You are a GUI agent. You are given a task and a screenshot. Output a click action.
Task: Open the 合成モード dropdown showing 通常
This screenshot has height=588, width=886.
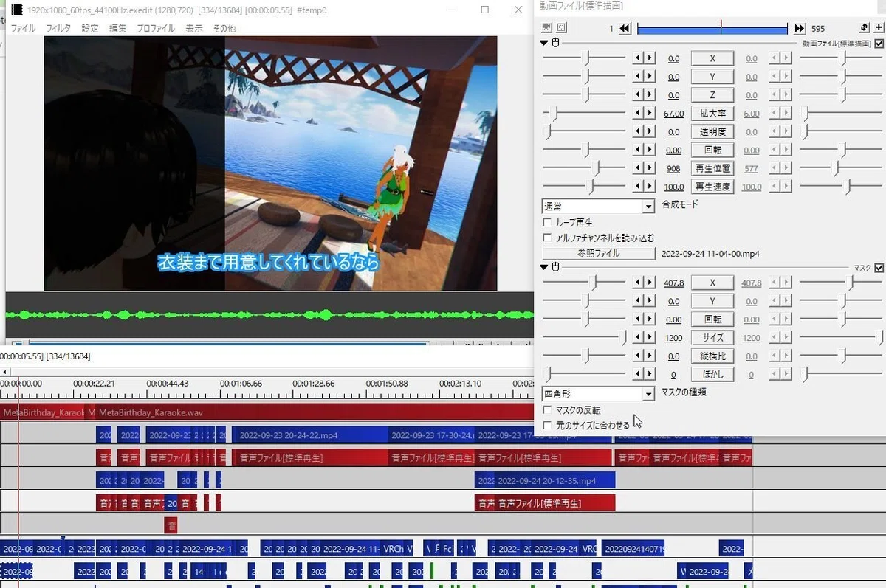[598, 207]
